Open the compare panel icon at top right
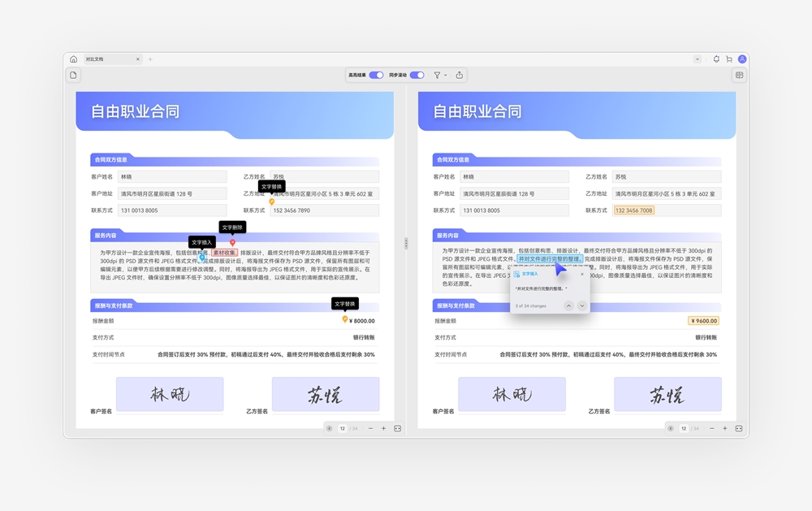This screenshot has width=812, height=511. click(740, 75)
